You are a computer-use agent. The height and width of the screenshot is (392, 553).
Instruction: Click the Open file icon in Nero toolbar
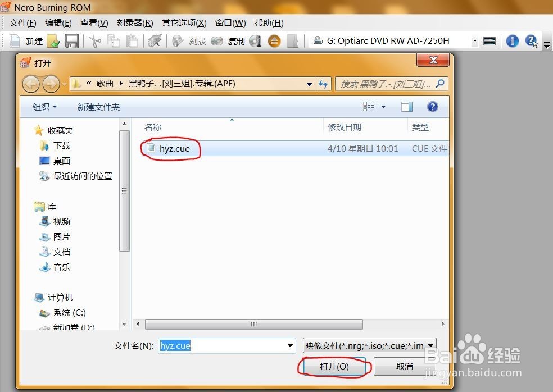[x=53, y=41]
